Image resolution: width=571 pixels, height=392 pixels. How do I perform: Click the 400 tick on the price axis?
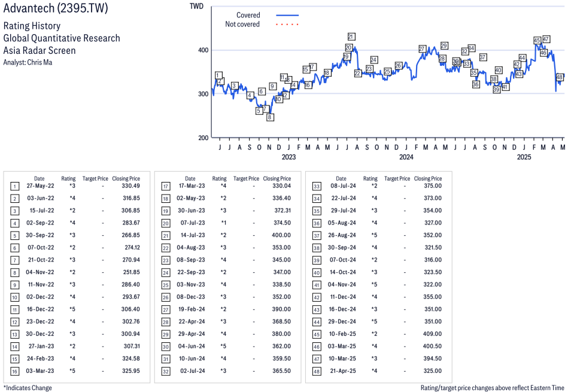point(203,50)
